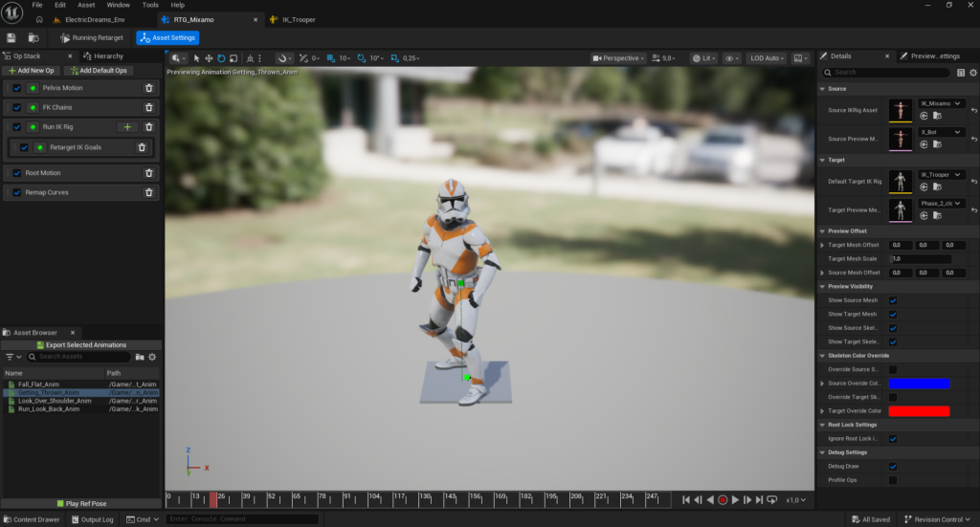
Task: Switch to ElectricDreams_Env tab
Action: [95, 20]
